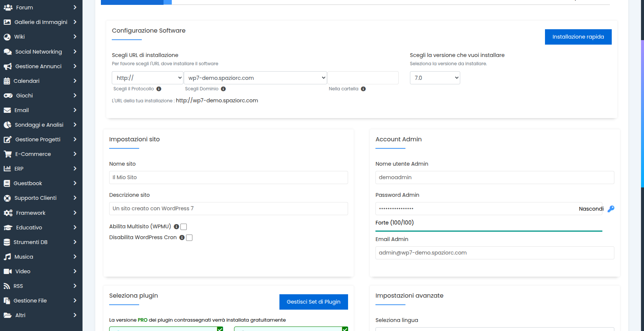
Task: Open the Gestione File menu item
Action: (x=41, y=301)
